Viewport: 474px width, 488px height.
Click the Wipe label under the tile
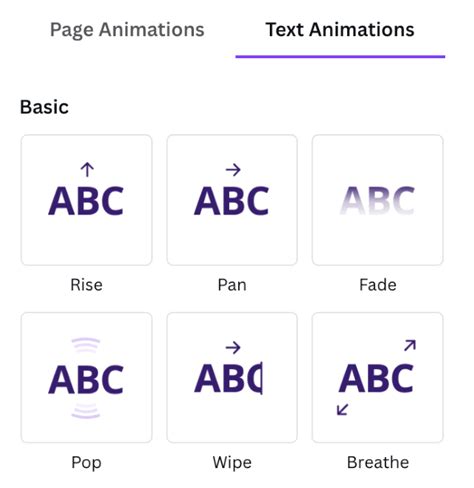[x=232, y=463]
